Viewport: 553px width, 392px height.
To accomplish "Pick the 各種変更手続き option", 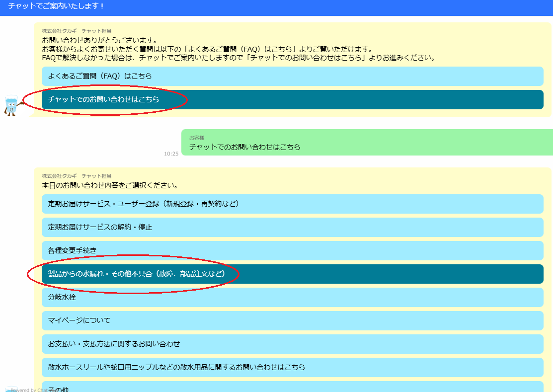I will (x=292, y=250).
